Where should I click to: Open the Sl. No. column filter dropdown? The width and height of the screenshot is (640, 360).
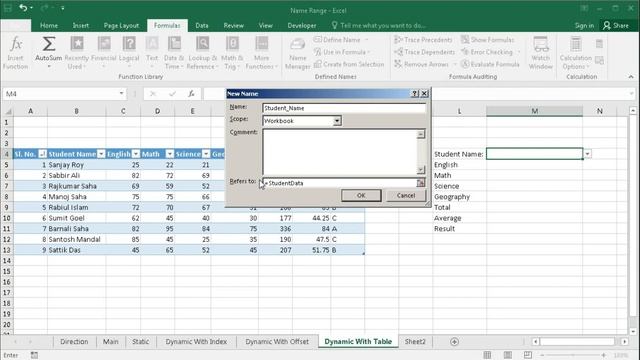[x=42, y=154]
